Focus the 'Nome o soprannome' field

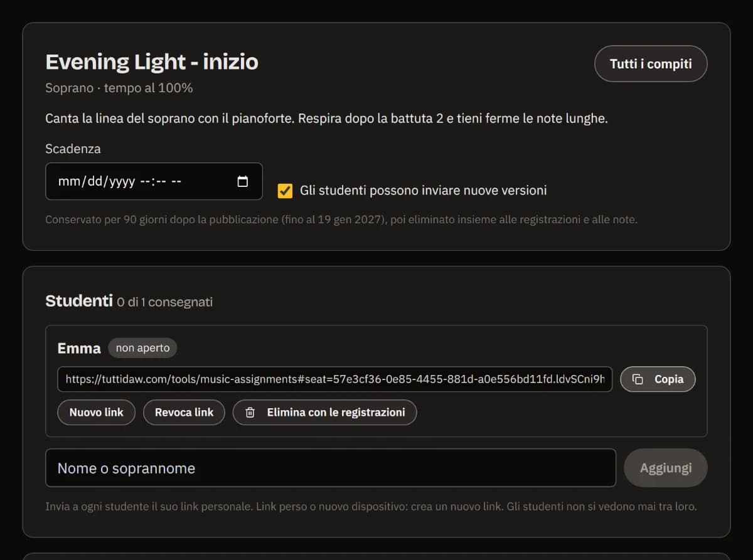click(x=331, y=468)
